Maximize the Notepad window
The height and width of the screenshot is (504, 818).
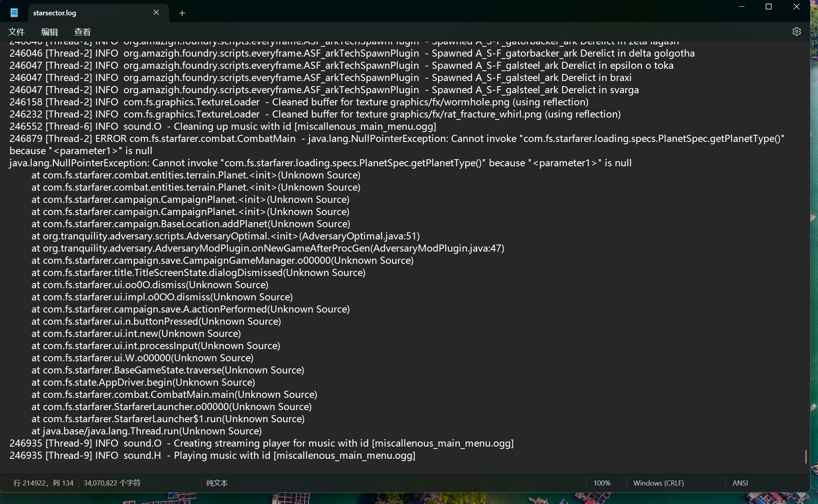pyautogui.click(x=768, y=7)
